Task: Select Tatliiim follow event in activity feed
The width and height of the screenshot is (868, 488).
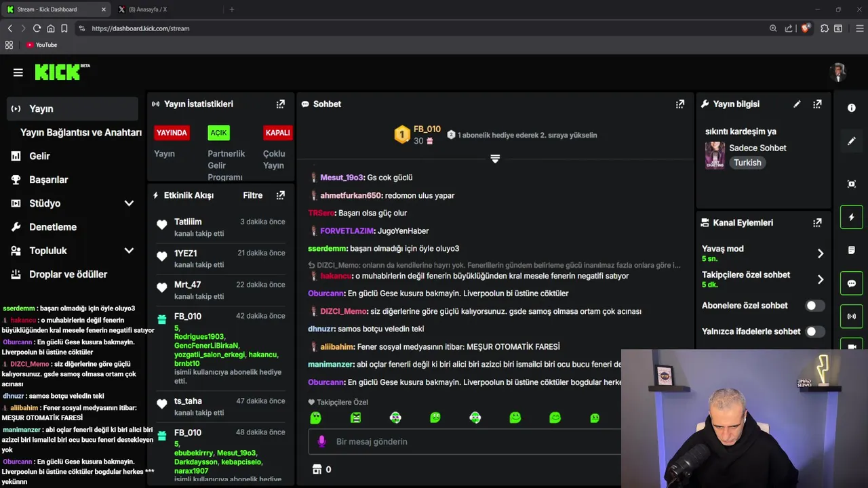Action: (221, 227)
